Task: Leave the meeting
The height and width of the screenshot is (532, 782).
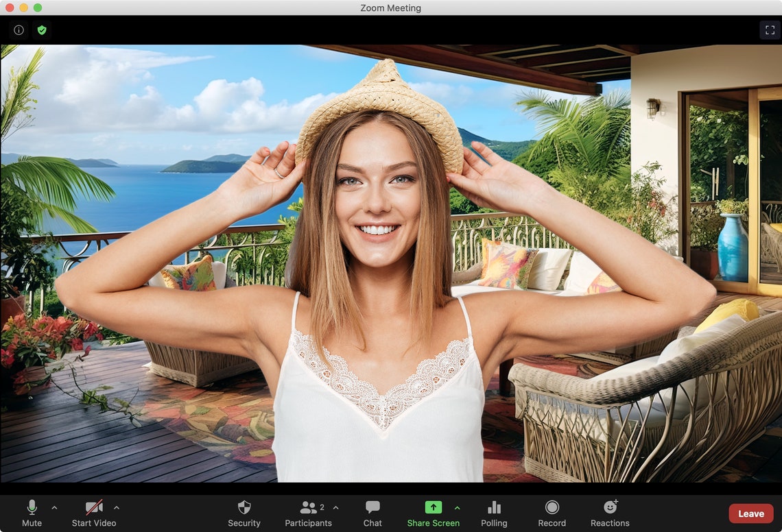Action: (750, 513)
